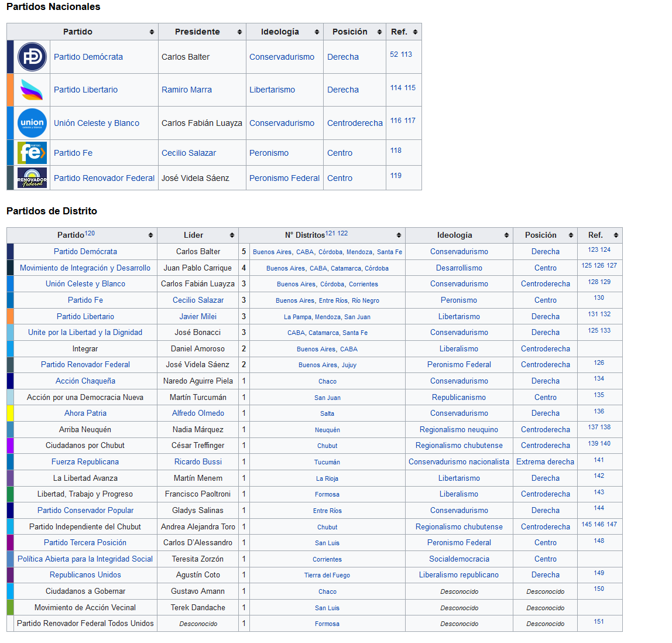The width and height of the screenshot is (672, 643).
Task: Click the orange color cell beside Partido Libertario logo
Action: tap(10, 90)
